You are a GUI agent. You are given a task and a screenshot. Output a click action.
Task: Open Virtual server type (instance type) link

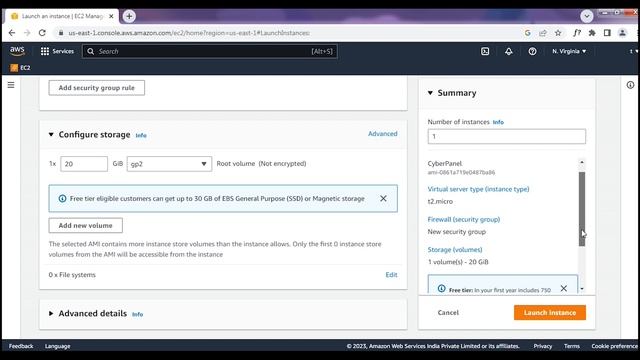(478, 189)
